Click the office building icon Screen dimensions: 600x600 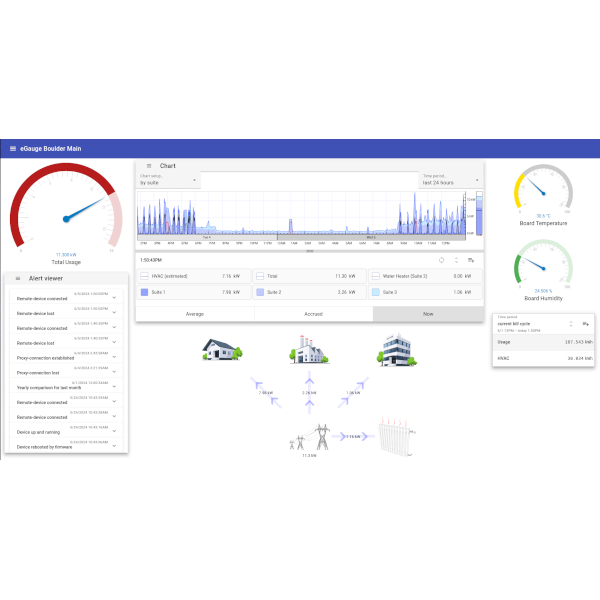click(x=396, y=350)
